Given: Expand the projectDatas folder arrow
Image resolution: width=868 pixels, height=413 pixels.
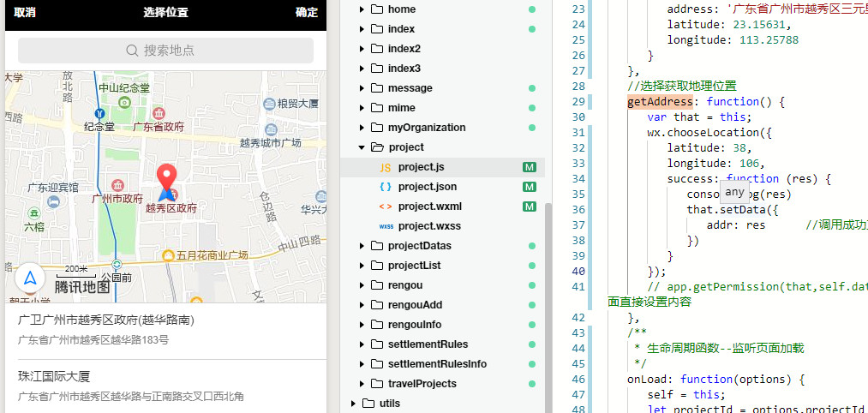Looking at the screenshot, I should click(x=362, y=246).
